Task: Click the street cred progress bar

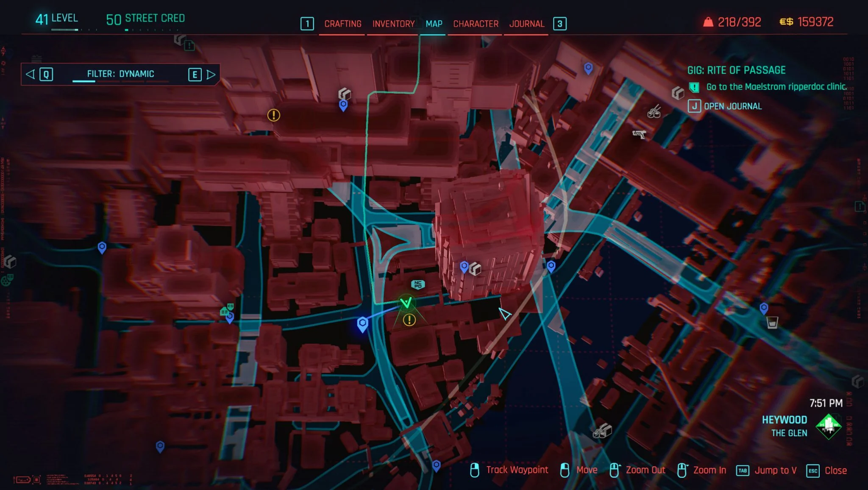Action: 151,30
